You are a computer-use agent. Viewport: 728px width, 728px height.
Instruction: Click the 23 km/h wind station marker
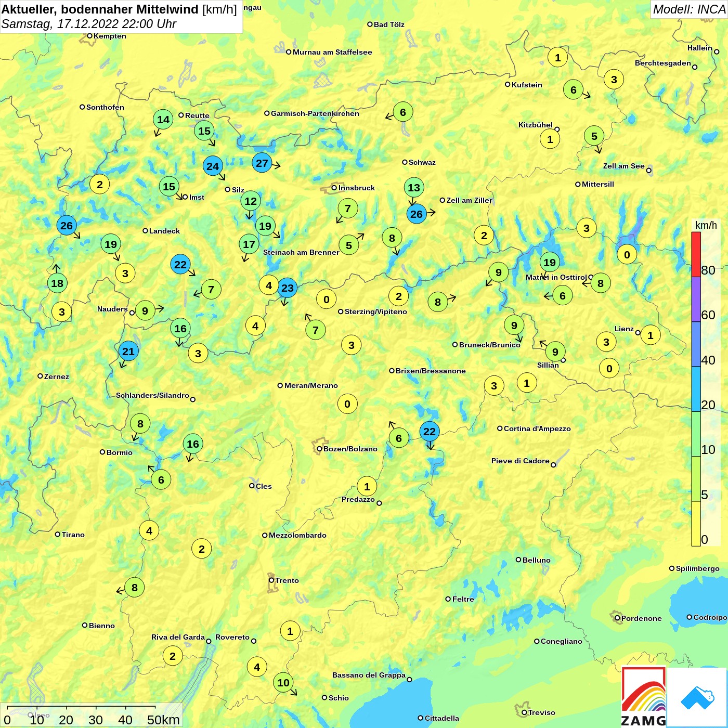coord(288,288)
